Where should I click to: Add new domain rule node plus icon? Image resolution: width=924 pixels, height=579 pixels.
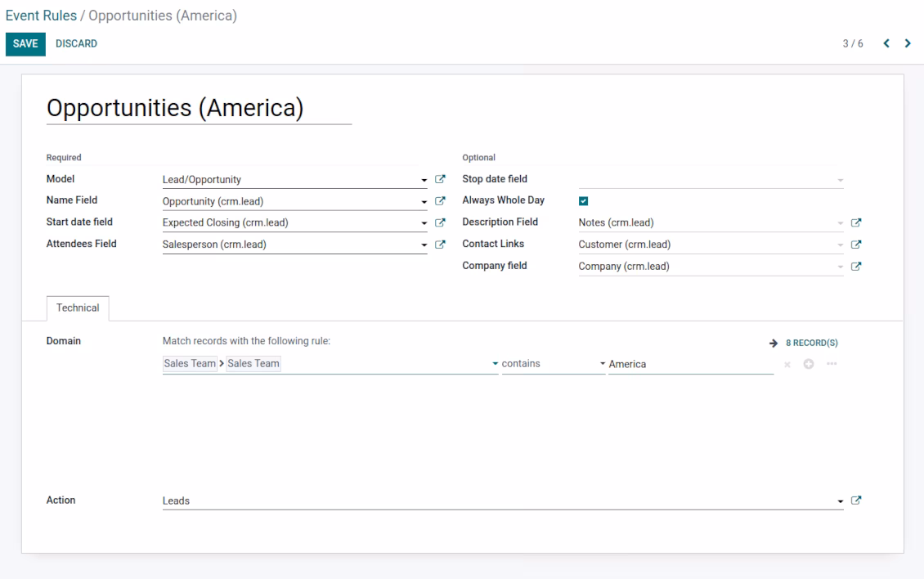(809, 364)
